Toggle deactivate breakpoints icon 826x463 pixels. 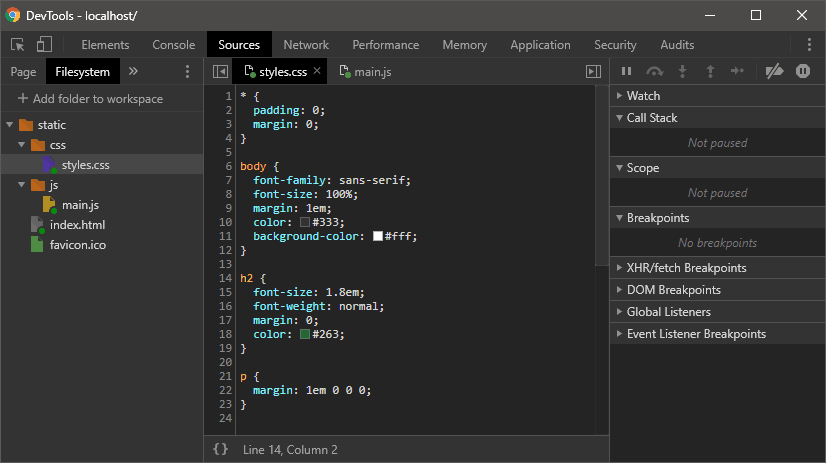[774, 72]
